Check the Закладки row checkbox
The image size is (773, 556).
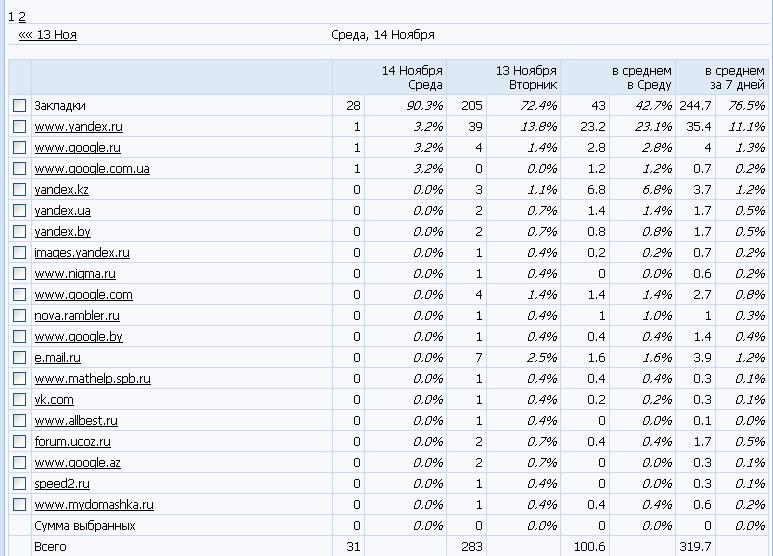pos(19,106)
